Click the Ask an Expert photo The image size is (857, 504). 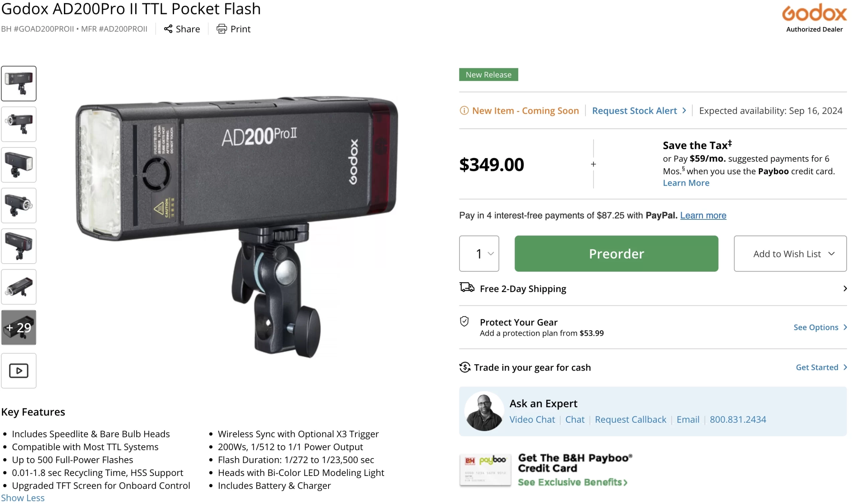484,411
